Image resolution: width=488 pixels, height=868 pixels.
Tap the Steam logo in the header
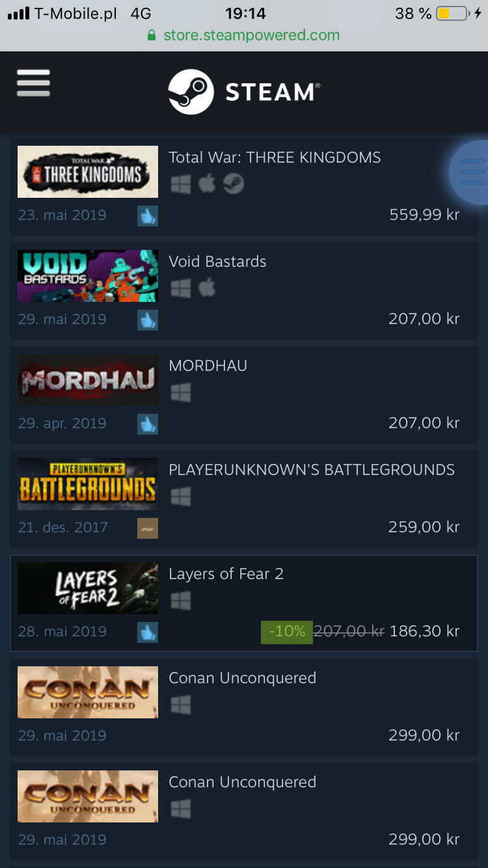244,92
